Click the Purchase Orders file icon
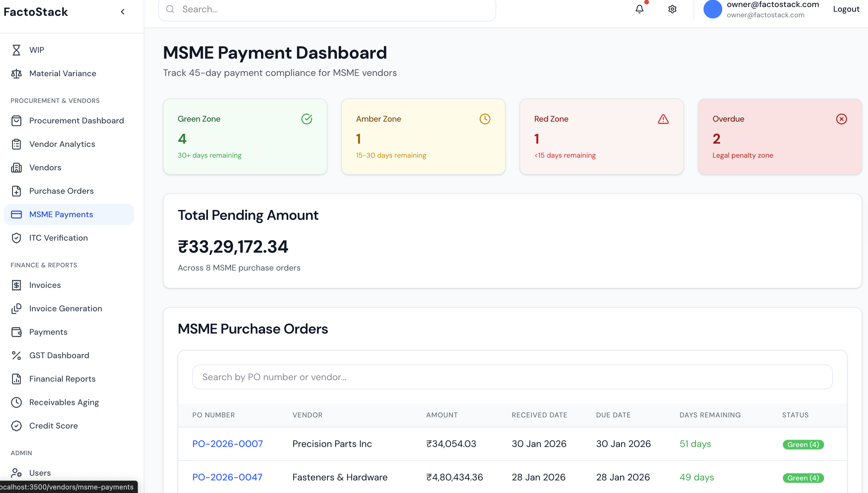868x493 pixels. (16, 191)
